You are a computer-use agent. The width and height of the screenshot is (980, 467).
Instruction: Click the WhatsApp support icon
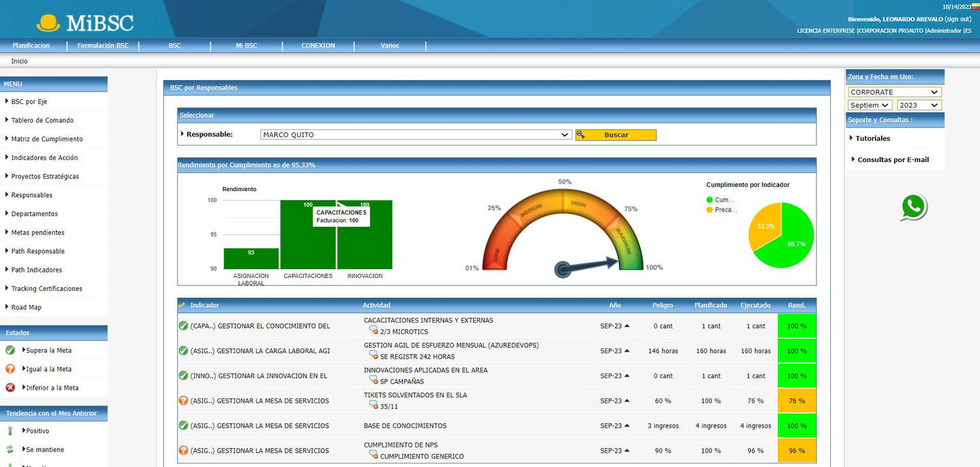point(913,207)
